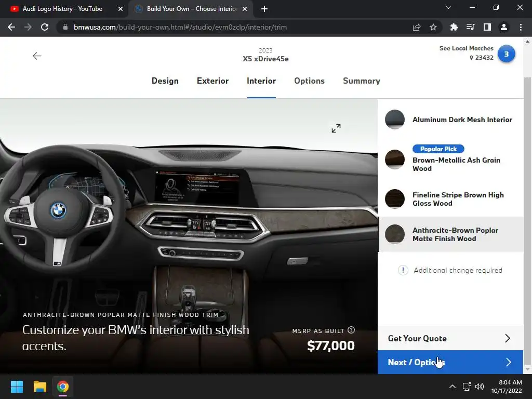532x399 pixels.
Task: Click the browser Back button
Action: [11, 27]
